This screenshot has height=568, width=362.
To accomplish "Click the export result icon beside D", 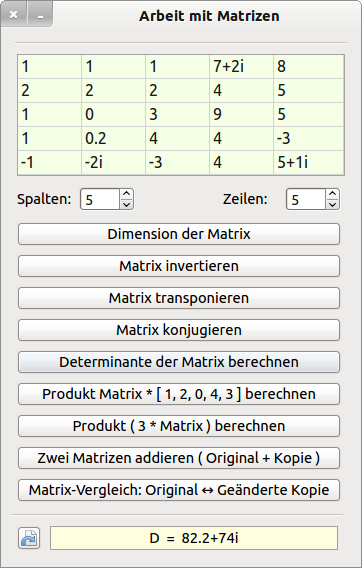I will (x=29, y=538).
